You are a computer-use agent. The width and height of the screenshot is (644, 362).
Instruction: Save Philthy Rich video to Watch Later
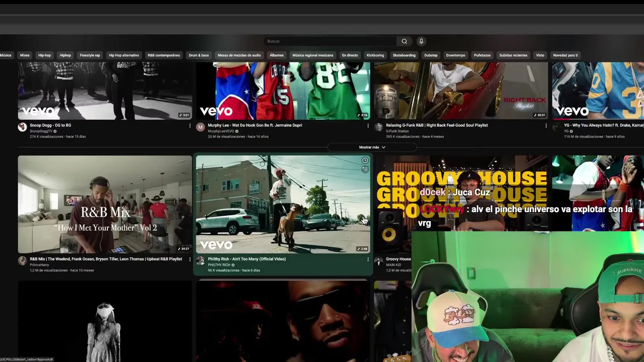click(x=365, y=161)
